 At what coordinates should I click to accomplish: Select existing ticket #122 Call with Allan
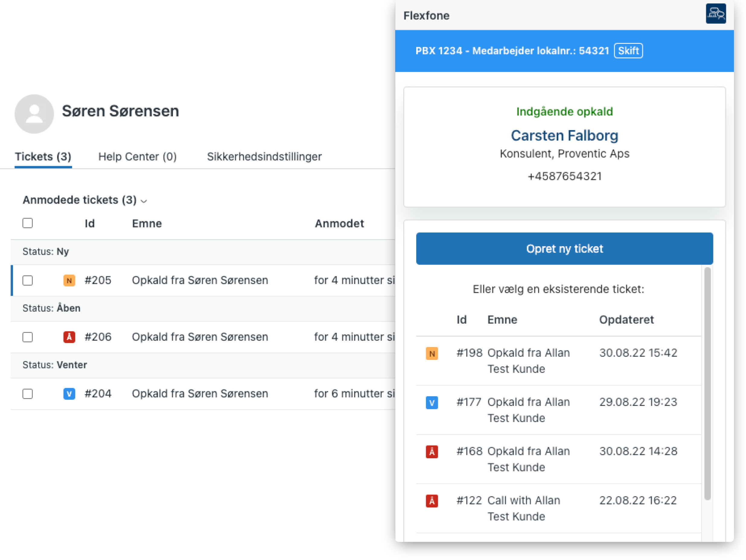click(x=559, y=508)
